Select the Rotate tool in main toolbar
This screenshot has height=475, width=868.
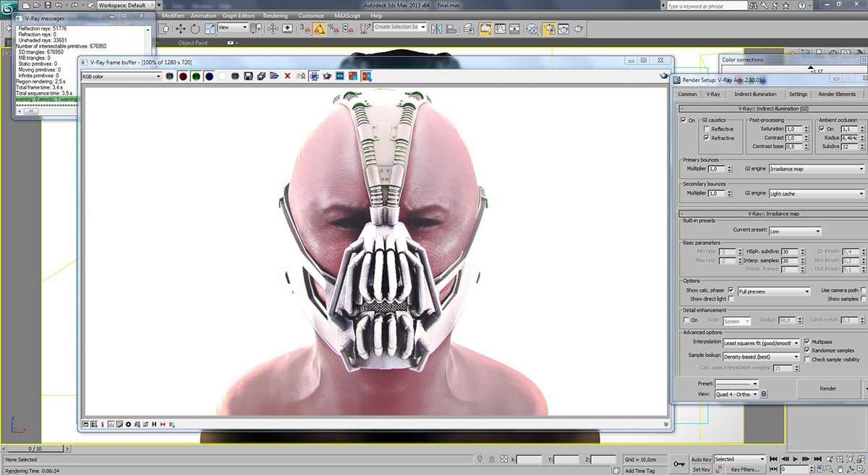(x=195, y=29)
